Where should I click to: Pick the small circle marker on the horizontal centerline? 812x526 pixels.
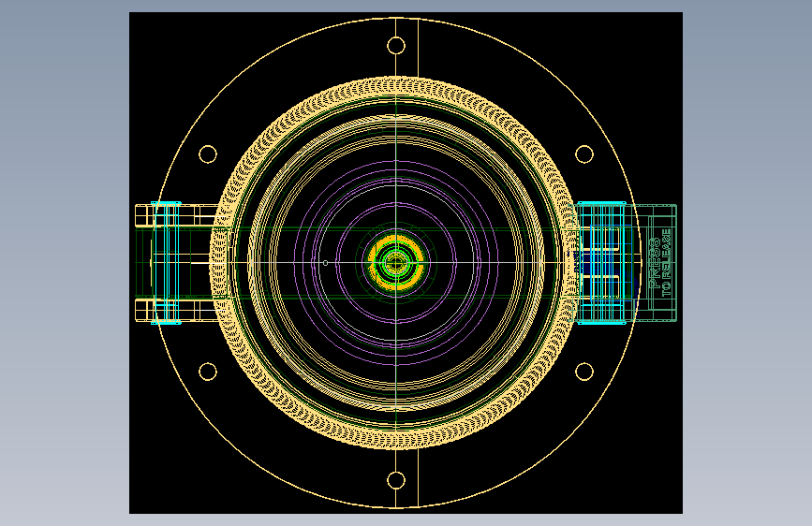(325, 263)
